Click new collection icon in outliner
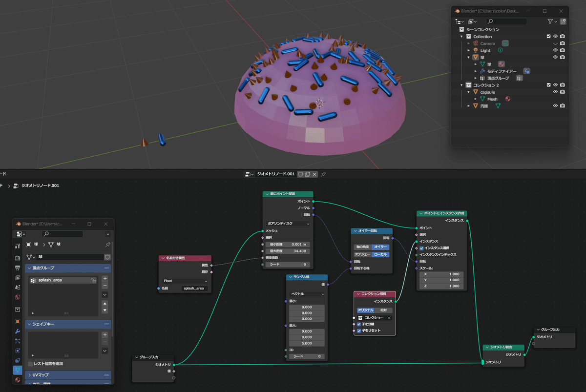The height and width of the screenshot is (392, 586). coord(563,21)
